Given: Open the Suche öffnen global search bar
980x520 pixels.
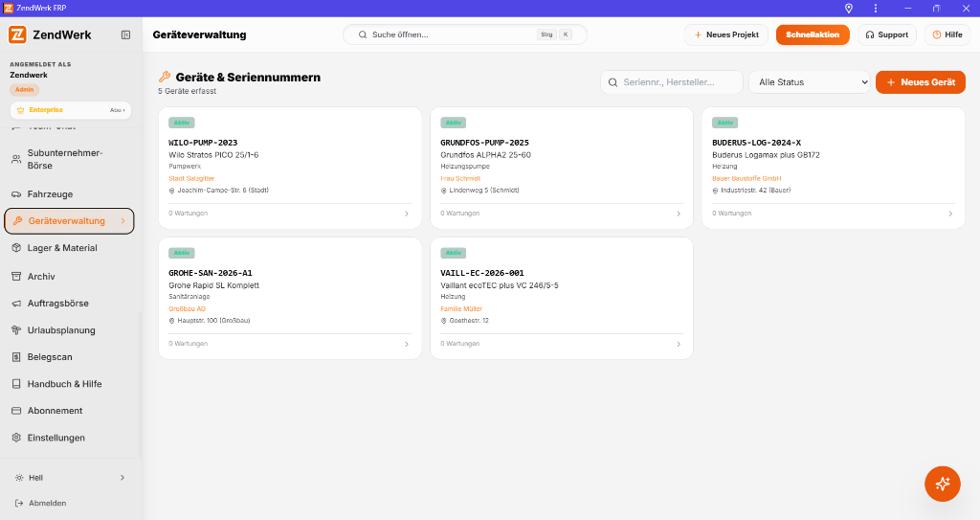Looking at the screenshot, I should pyautogui.click(x=465, y=35).
